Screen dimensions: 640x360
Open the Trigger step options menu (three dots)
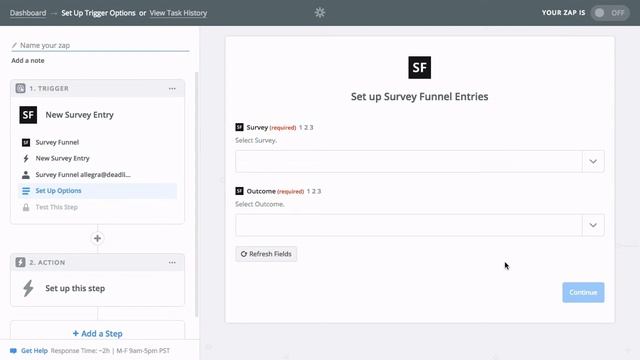click(x=172, y=89)
